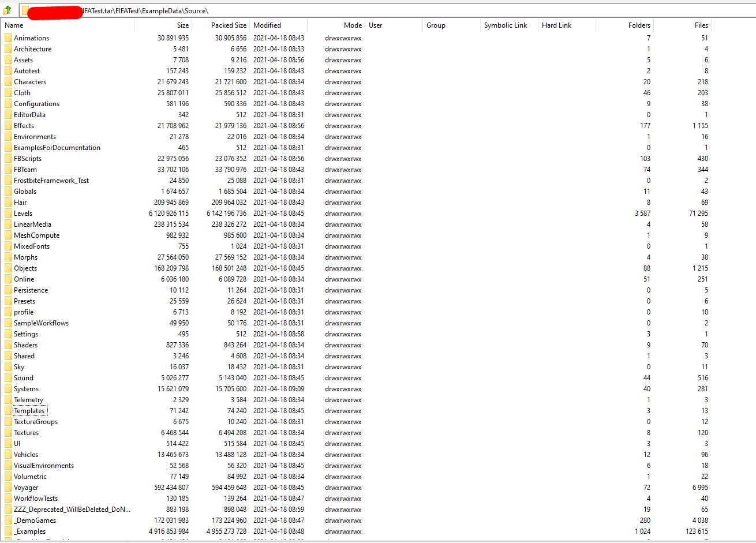The width and height of the screenshot is (756, 543).
Task: Click the Animations folder icon
Action: pos(8,38)
